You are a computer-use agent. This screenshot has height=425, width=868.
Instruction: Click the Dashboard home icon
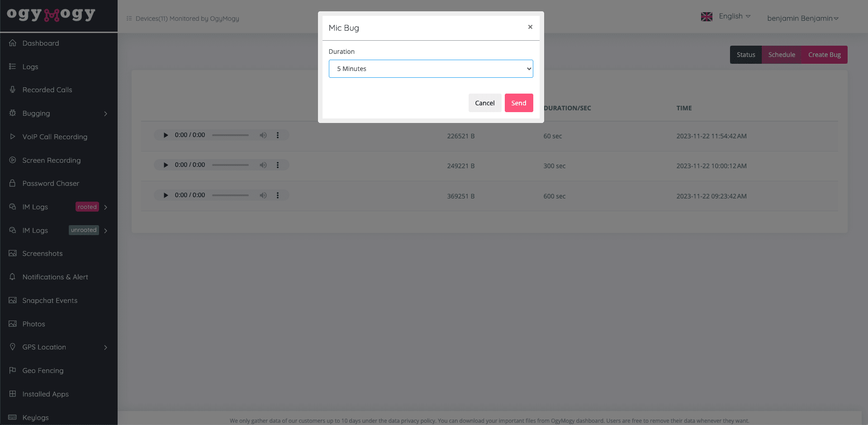coord(13,43)
